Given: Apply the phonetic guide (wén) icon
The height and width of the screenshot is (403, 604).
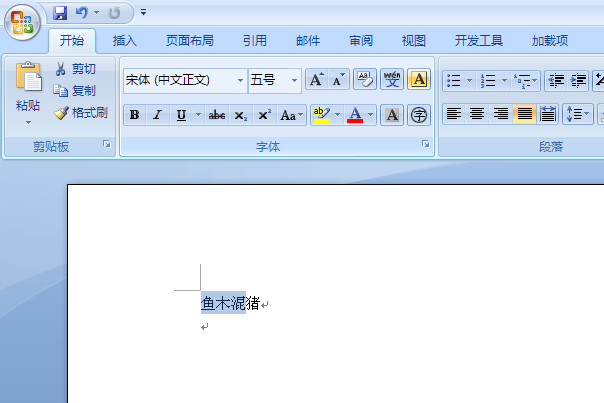Looking at the screenshot, I should (392, 80).
